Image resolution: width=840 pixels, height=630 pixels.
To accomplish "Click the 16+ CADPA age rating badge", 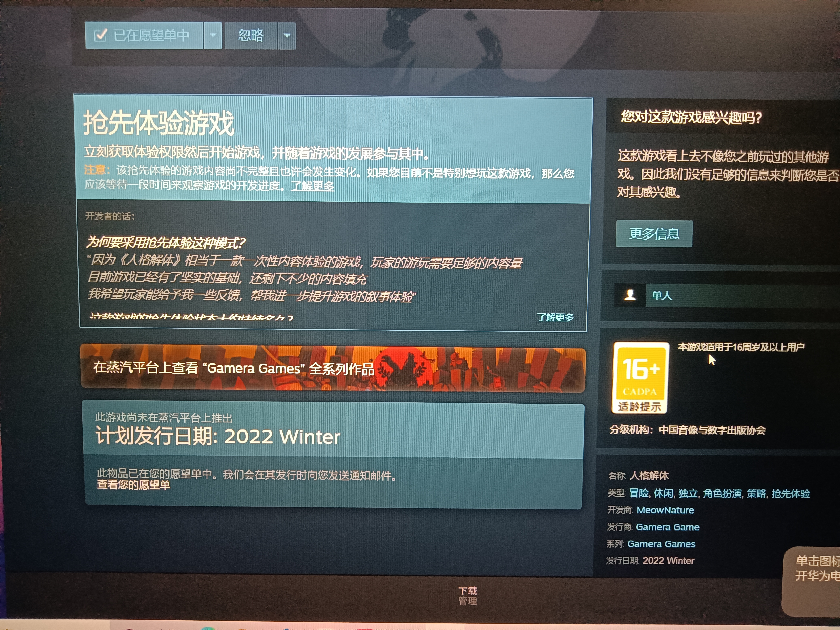I will click(640, 377).
